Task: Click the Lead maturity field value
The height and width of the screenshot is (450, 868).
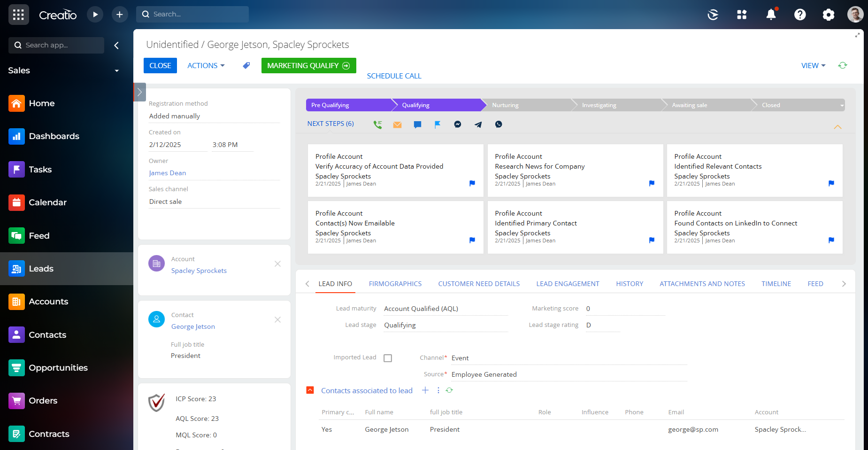Action: 446,309
